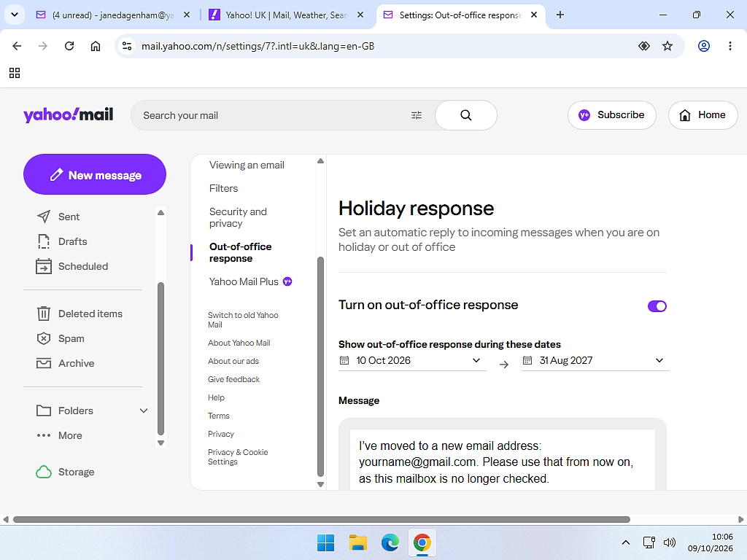Open Privacy & Cookie Settings link

pos(238,457)
